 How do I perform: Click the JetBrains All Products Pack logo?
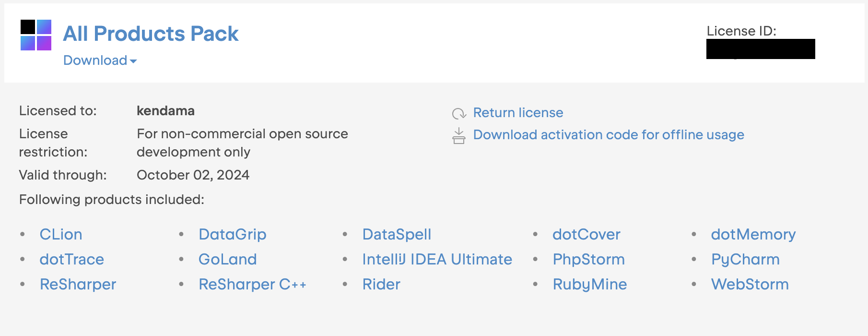(36, 35)
